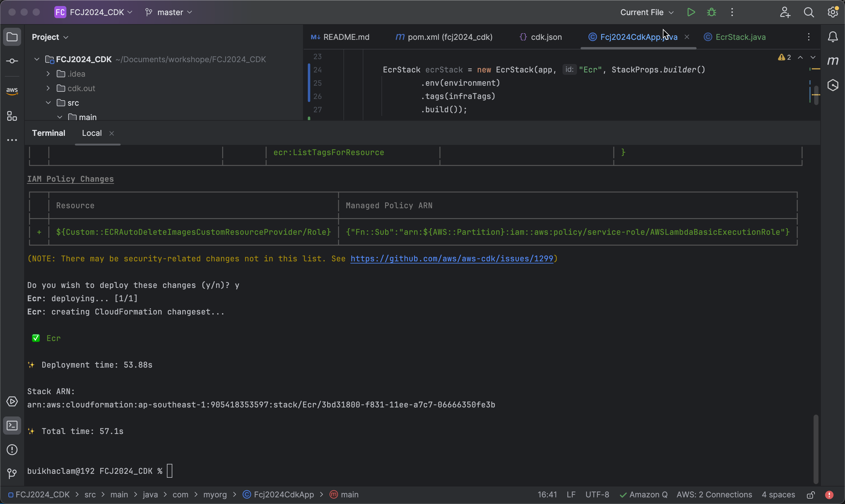
Task: Click the terminal command prompt input
Action: pos(170,471)
